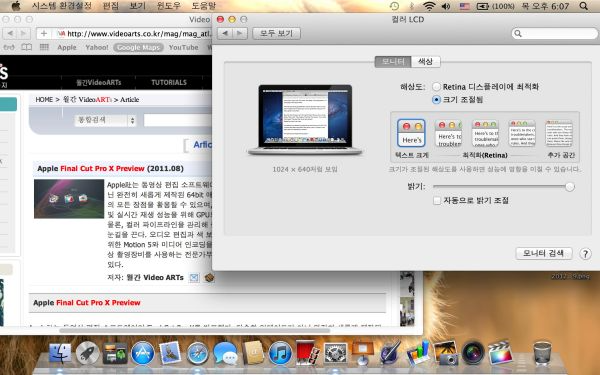Image resolution: width=600 pixels, height=375 pixels.
Task: Choose 최적화(Retina) scaling option thumbnail
Action: coord(485,133)
